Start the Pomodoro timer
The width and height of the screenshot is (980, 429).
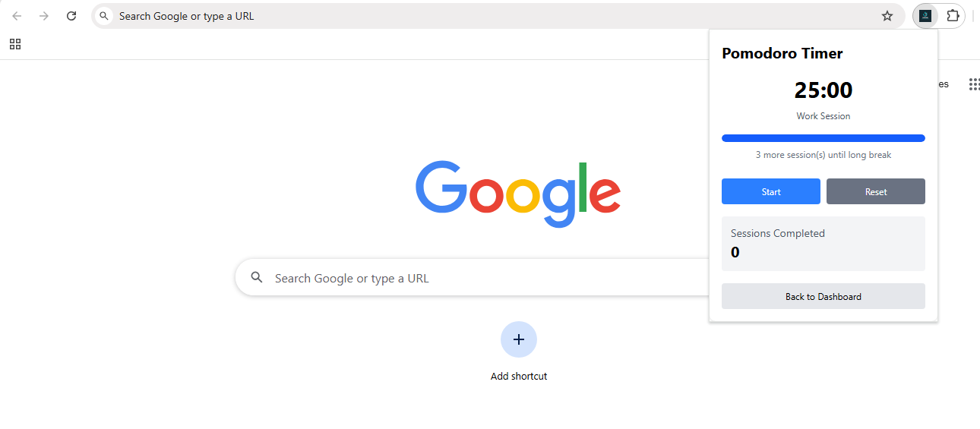pyautogui.click(x=771, y=191)
